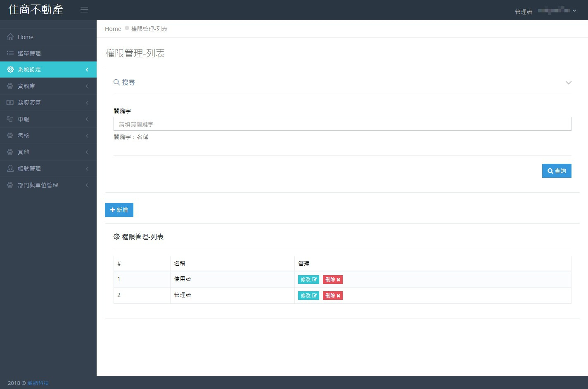Viewport: 588px width, 389px height.
Task: Select the 選單管理 list icon
Action: (x=10, y=53)
